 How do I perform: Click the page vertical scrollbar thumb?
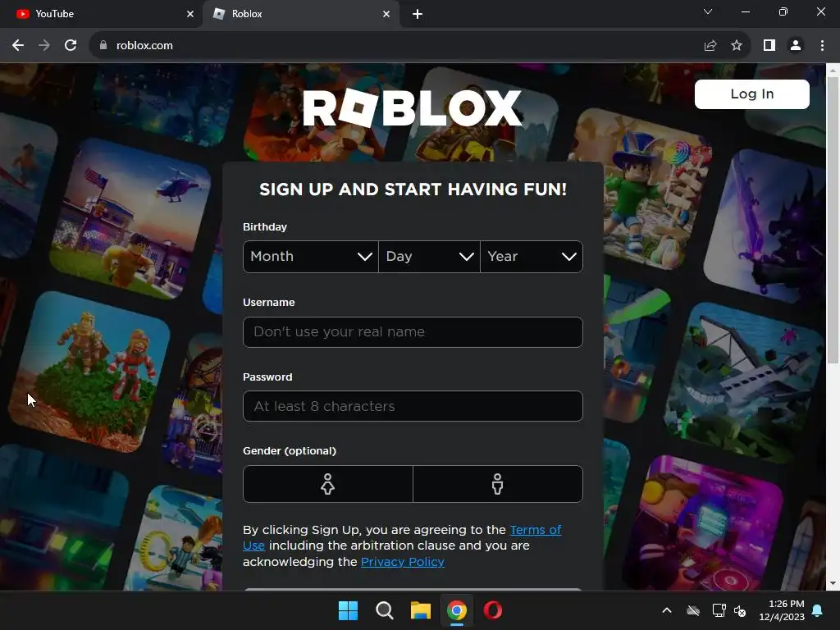click(x=833, y=220)
